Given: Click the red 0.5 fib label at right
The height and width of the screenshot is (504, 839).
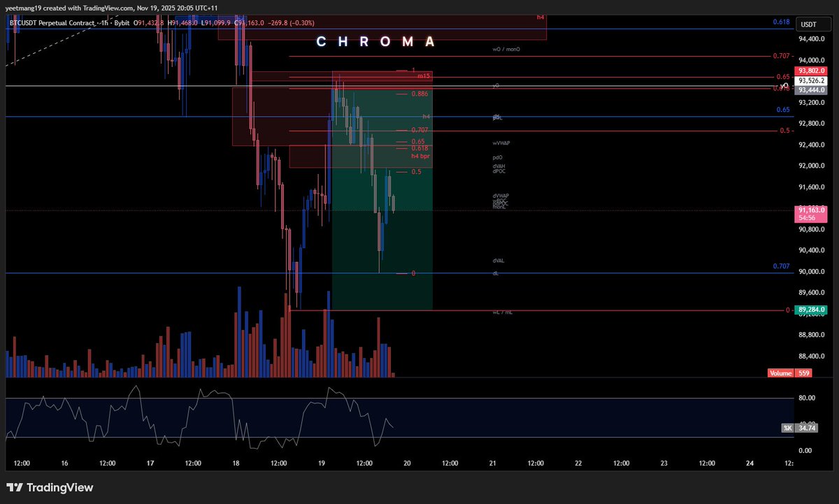Looking at the screenshot, I should 786,131.
